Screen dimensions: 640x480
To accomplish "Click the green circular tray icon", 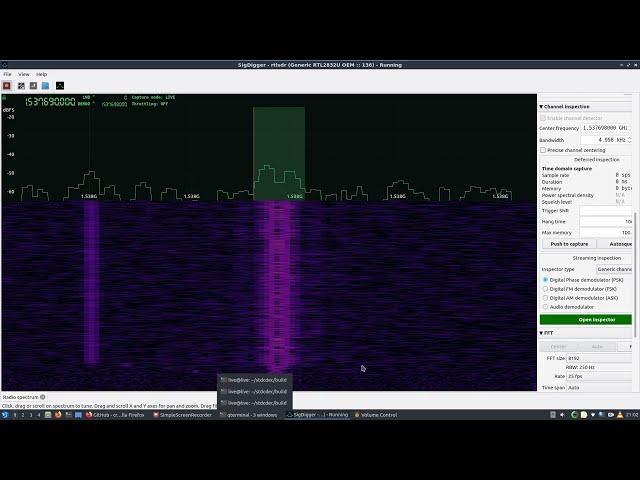I will [574, 415].
